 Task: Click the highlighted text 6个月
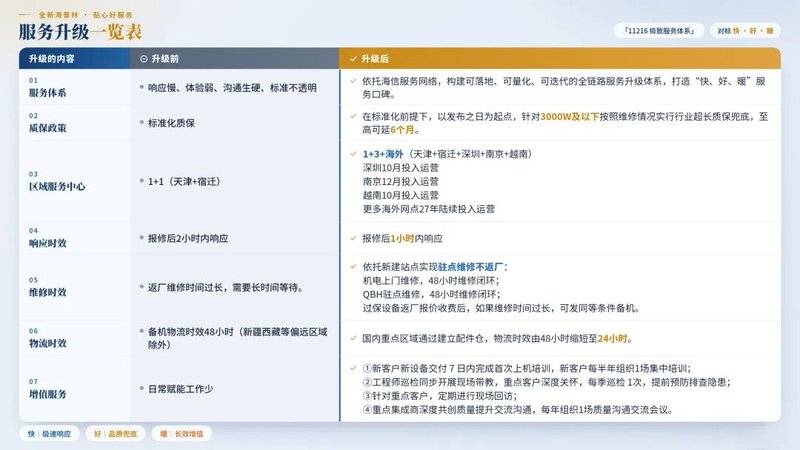[402, 130]
